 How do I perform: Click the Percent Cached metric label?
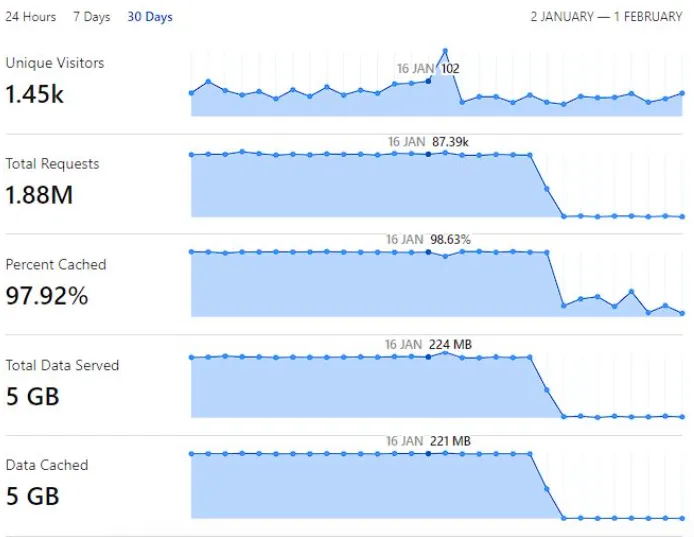coord(56,265)
